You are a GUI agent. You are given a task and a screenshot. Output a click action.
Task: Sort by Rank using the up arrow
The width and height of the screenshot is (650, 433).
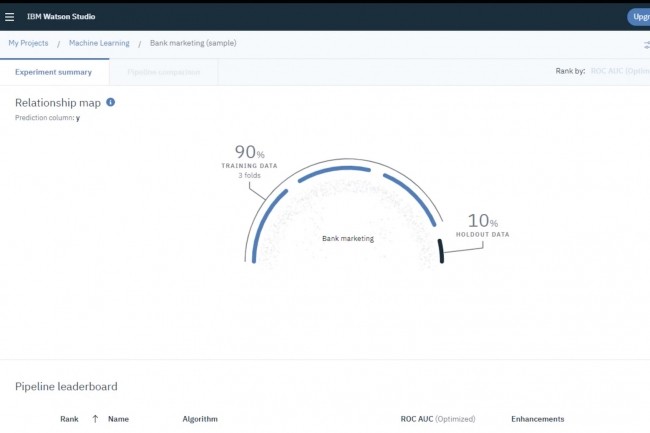[x=95, y=419]
